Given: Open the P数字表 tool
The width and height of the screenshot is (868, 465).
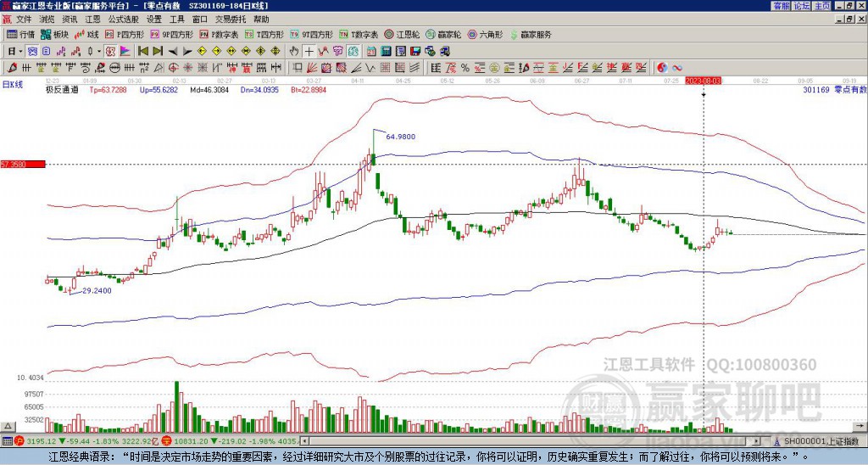Looking at the screenshot, I should click(219, 34).
